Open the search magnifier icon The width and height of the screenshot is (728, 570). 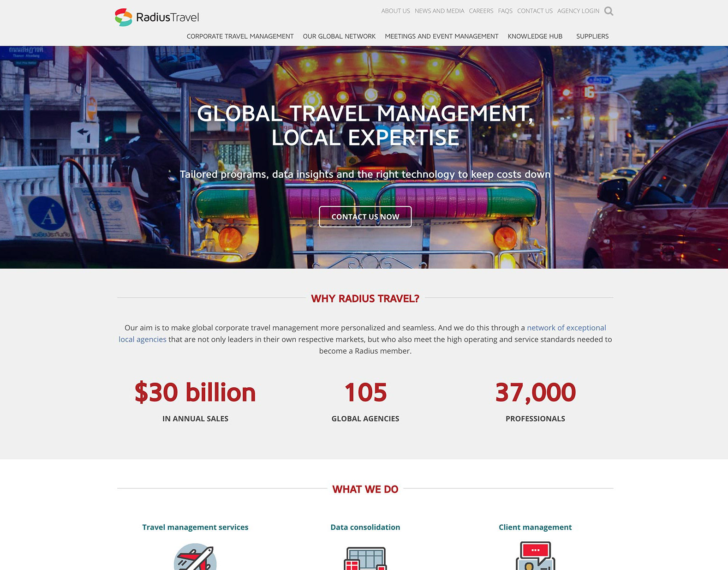609,11
